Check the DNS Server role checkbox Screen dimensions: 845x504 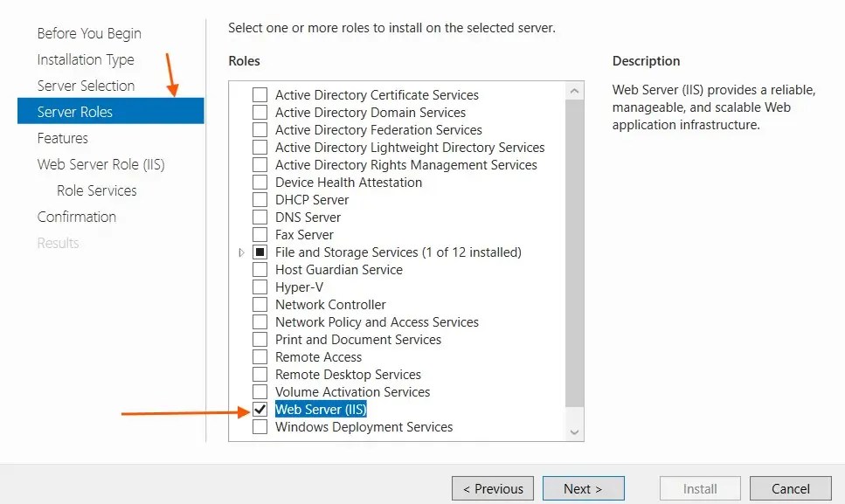(x=260, y=217)
